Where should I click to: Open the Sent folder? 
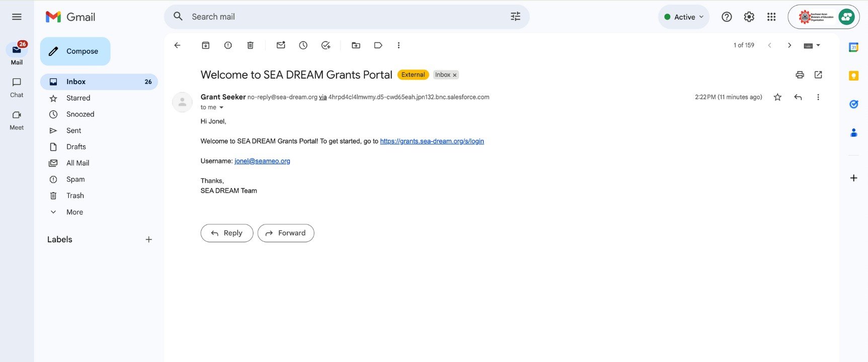99,130
